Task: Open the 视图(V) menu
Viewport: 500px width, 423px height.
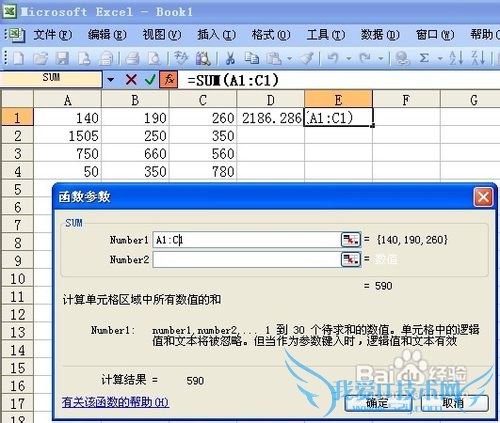Action: [x=162, y=35]
